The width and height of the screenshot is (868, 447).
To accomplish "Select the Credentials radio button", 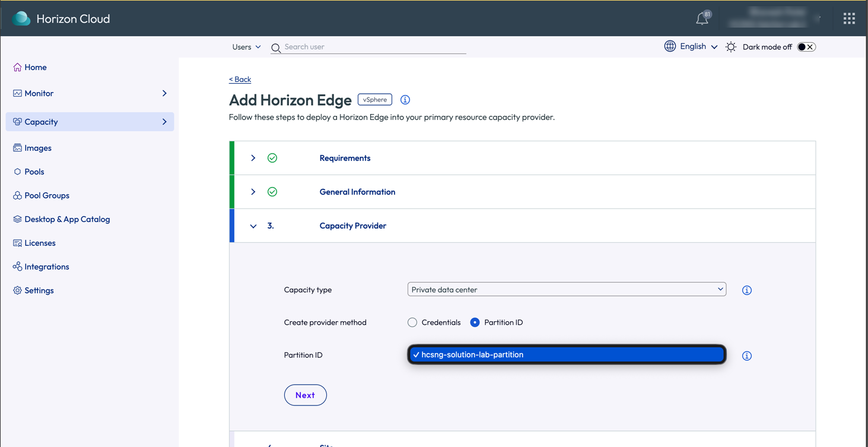I will coord(412,322).
